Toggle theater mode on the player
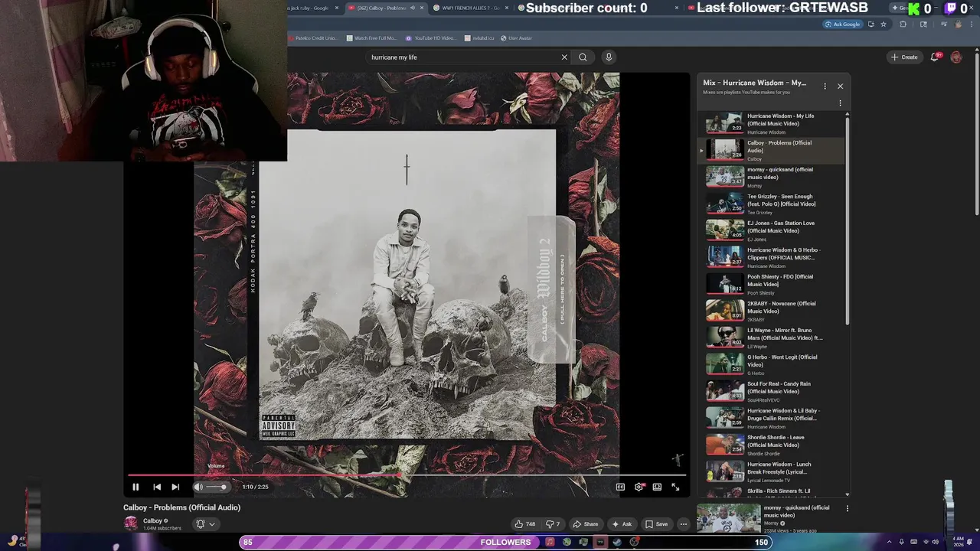The image size is (980, 551). coord(657,487)
